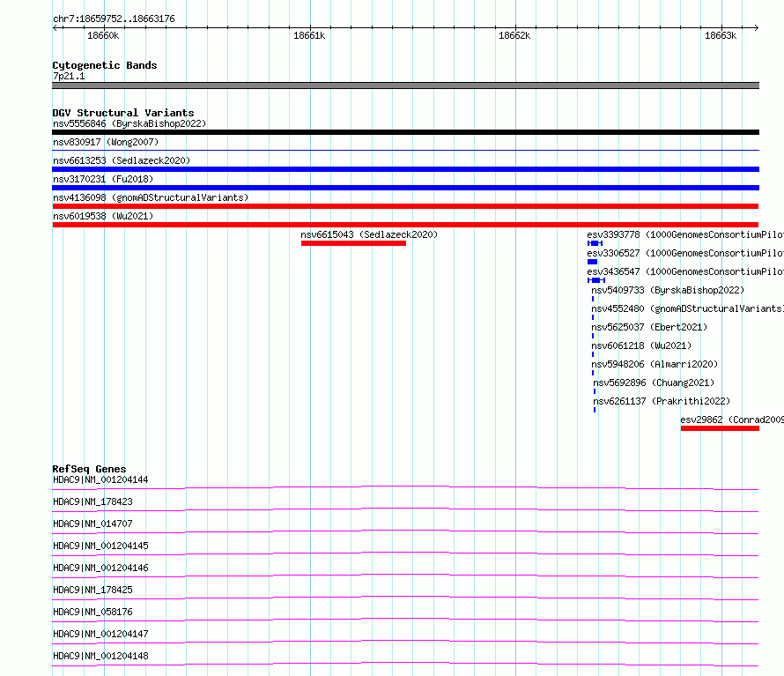Click the chr7:18659752..18663176 region label

[114, 19]
